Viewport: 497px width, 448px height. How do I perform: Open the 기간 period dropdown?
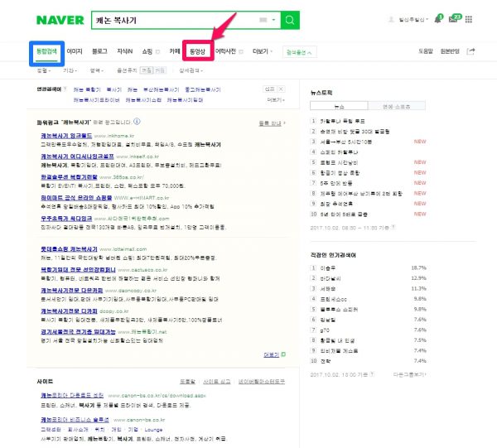click(70, 70)
